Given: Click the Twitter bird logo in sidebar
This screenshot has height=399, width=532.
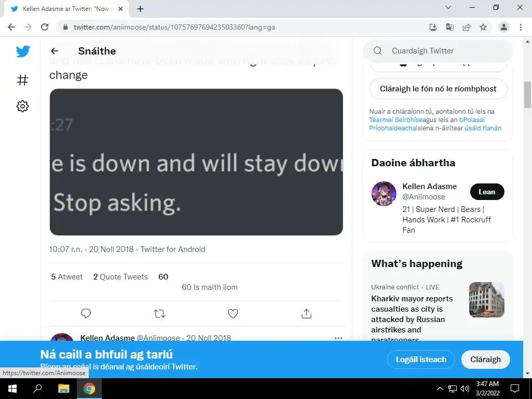Looking at the screenshot, I should [x=23, y=51].
